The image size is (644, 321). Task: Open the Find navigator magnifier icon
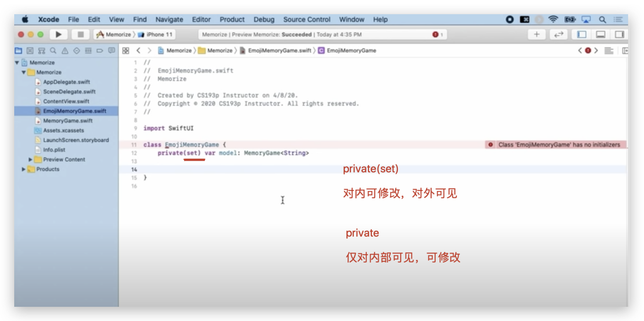coord(53,51)
